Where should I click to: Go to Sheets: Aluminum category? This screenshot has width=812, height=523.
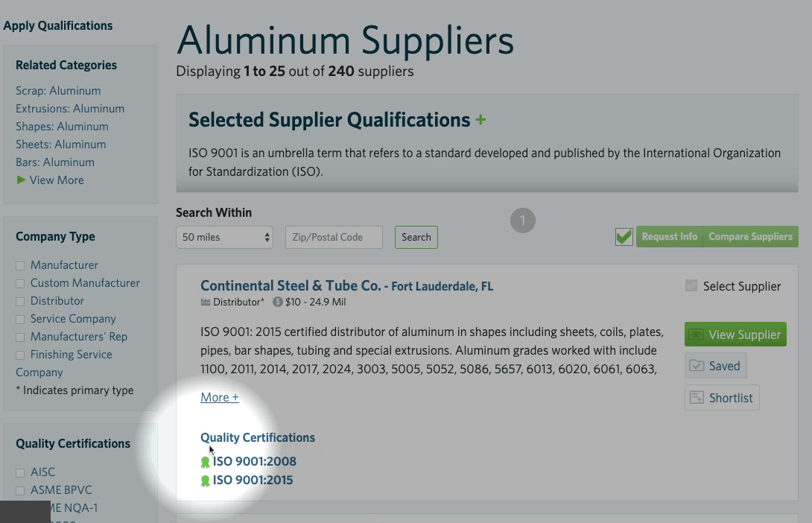click(60, 145)
